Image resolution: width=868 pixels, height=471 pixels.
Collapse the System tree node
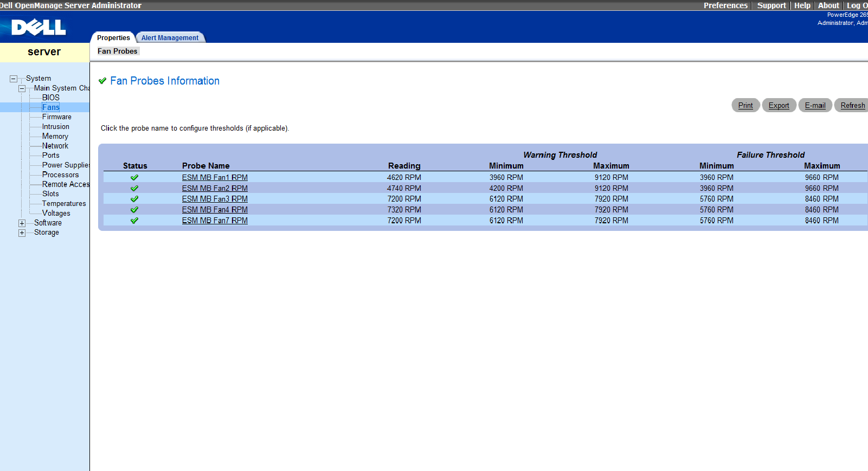13,79
